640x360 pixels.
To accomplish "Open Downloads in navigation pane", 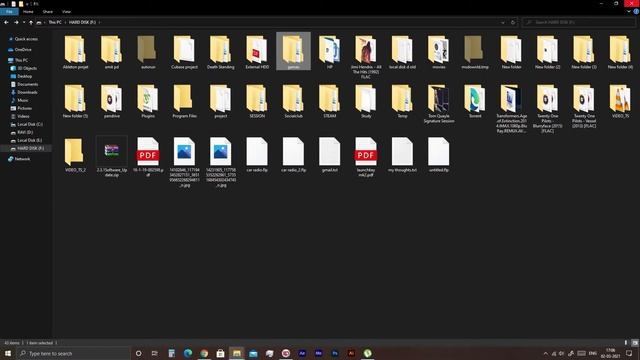I will click(x=27, y=92).
